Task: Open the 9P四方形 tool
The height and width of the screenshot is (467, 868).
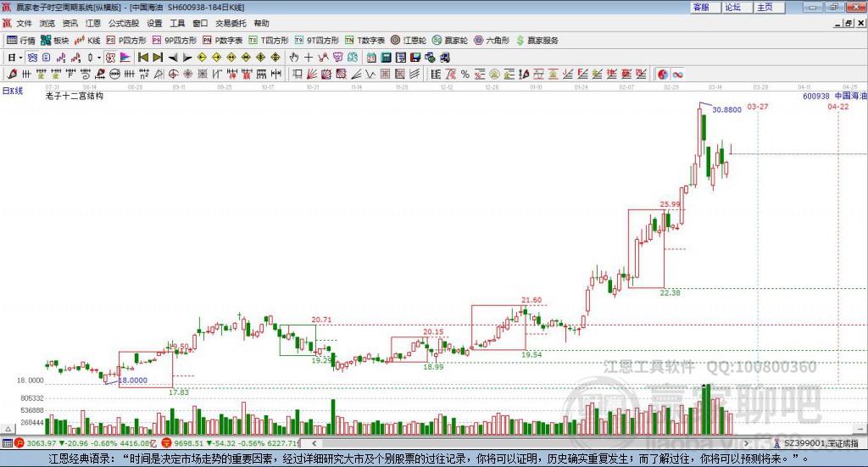Action: coord(175,41)
